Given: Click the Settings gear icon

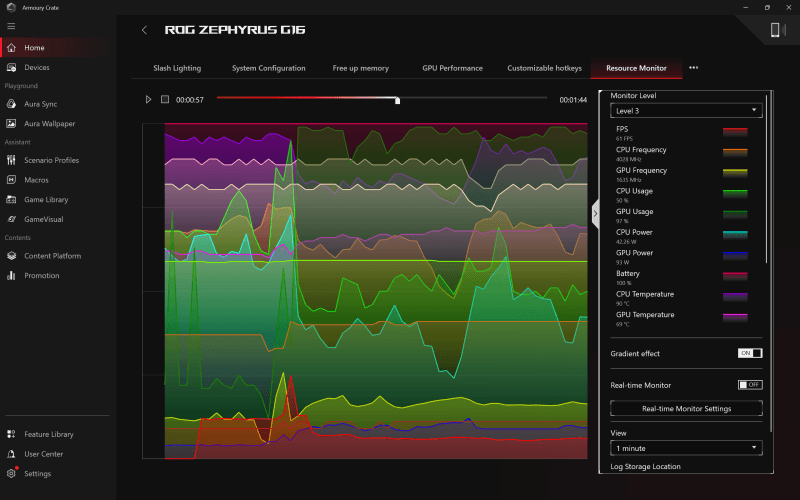Looking at the screenshot, I should [x=11, y=473].
